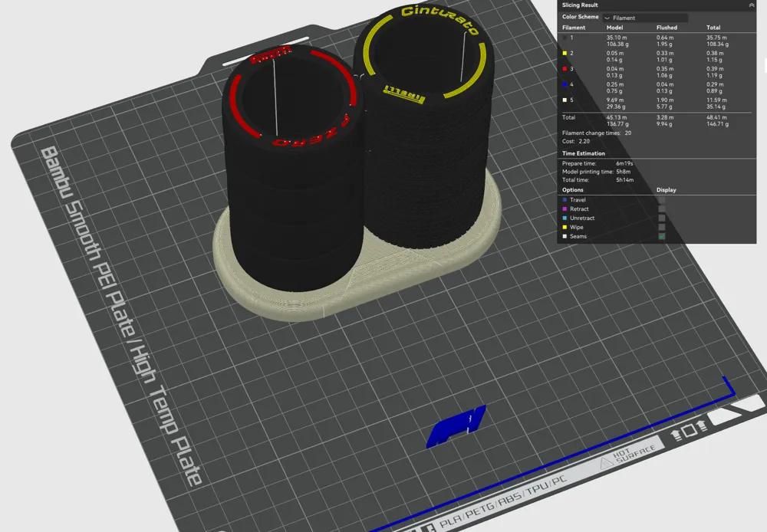Viewport: 767px width, 532px height.
Task: Click the Wipe label
Action: click(x=576, y=228)
